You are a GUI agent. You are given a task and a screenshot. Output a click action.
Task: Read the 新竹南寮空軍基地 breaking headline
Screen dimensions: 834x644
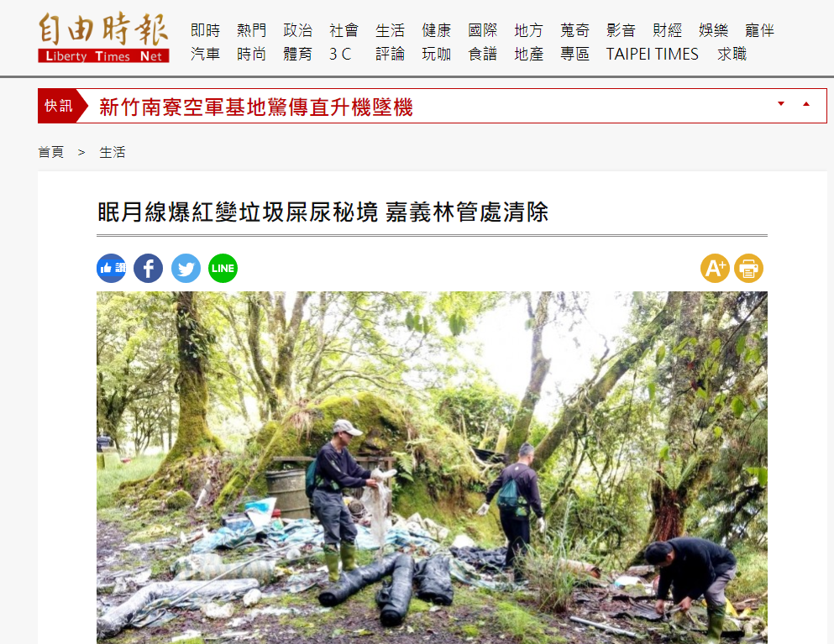point(256,107)
